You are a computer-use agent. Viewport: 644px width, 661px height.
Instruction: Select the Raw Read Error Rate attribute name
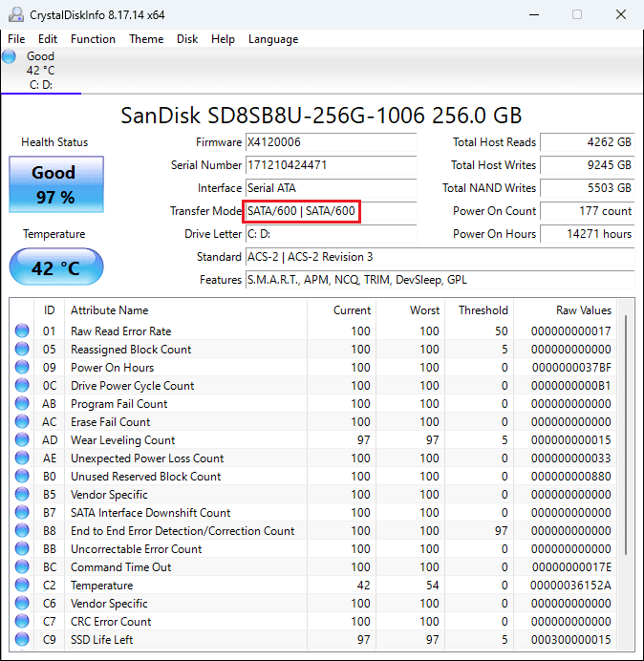(121, 331)
